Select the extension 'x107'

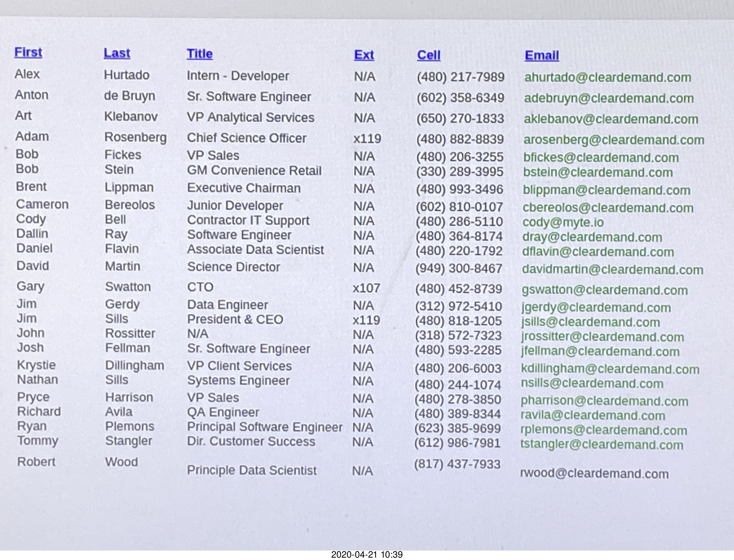point(367,288)
